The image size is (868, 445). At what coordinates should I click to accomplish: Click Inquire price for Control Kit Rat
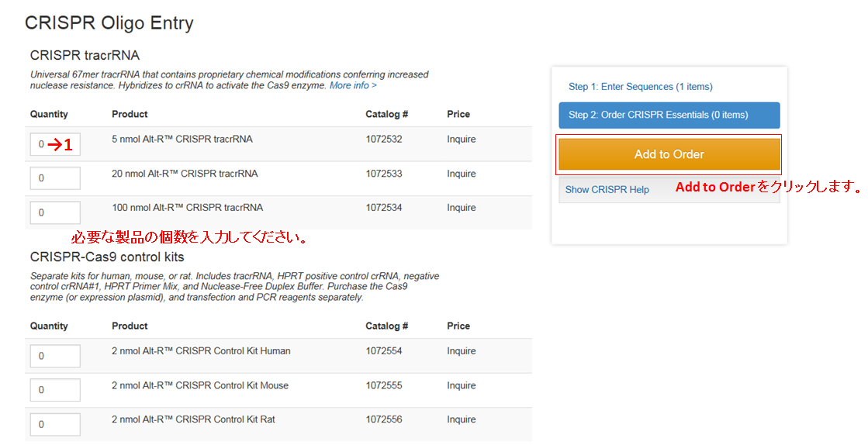pyautogui.click(x=461, y=420)
